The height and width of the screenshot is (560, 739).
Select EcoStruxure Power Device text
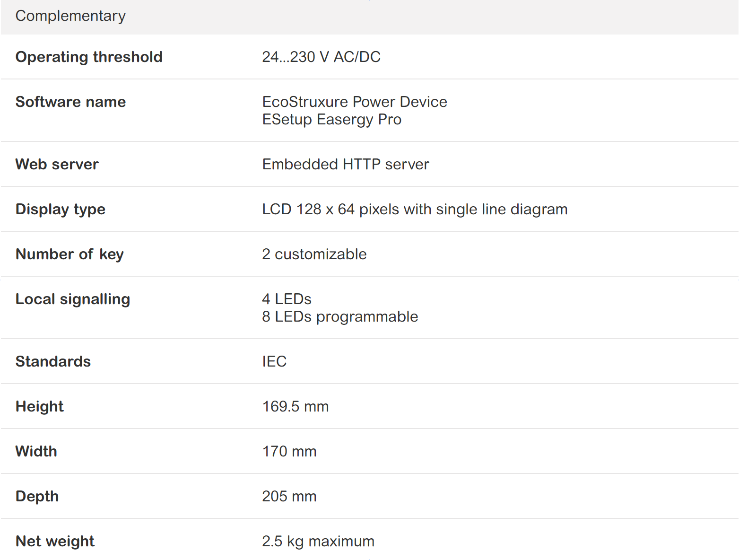354,102
